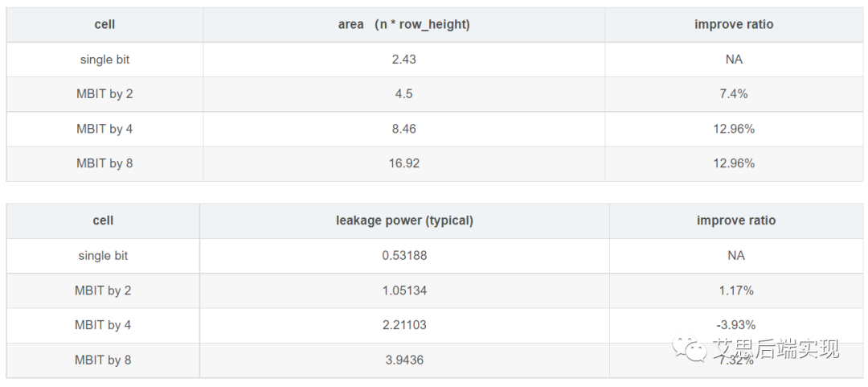Image resolution: width=868 pixels, height=387 pixels.
Task: Select the -3.93% improve ratio cell
Action: [736, 325]
